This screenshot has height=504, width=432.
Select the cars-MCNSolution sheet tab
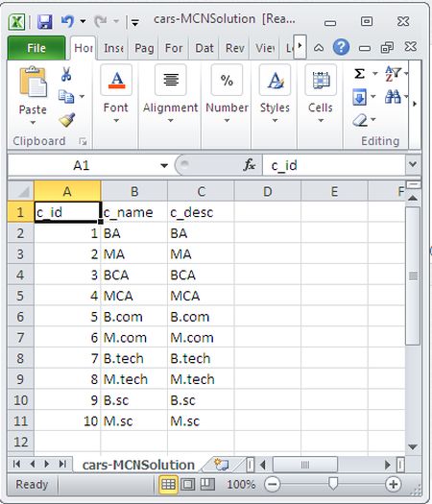(x=138, y=465)
